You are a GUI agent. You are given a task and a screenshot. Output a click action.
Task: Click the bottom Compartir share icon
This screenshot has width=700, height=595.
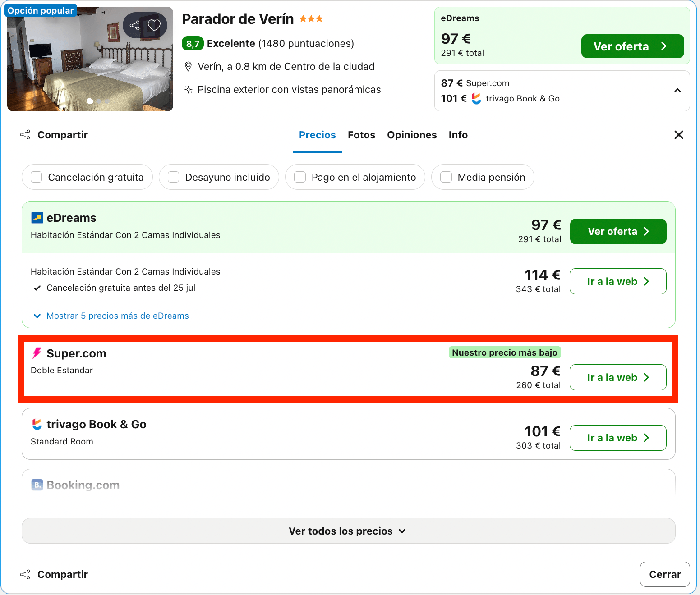point(25,574)
